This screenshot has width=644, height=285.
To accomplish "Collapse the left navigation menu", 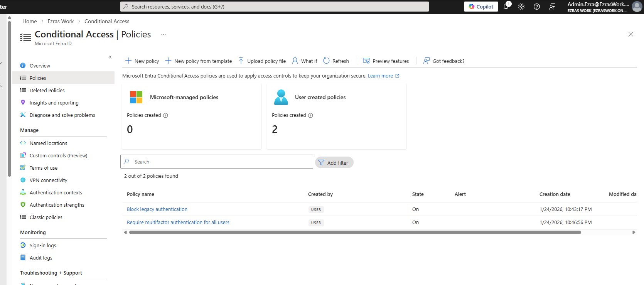I will pyautogui.click(x=110, y=57).
